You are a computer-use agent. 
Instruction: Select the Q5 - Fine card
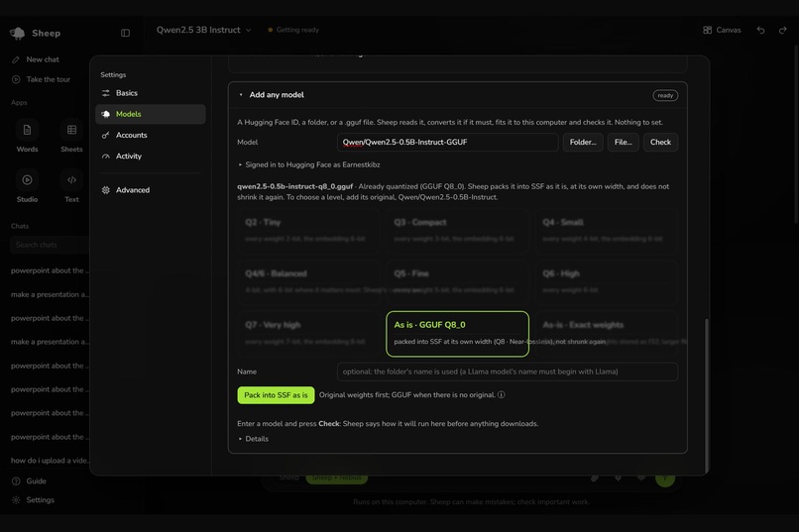(x=457, y=282)
